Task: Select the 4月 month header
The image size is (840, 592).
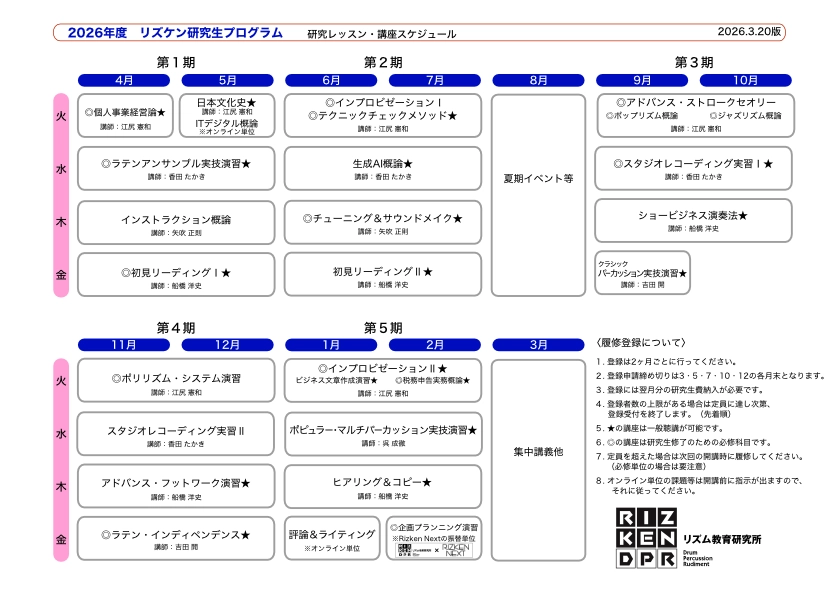Action: click(124, 80)
